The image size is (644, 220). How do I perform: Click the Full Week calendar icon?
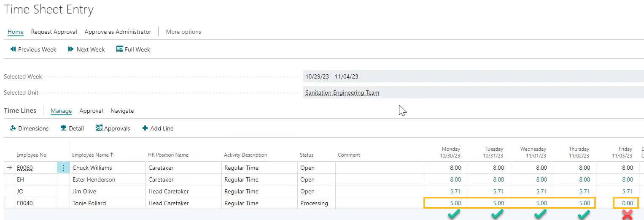point(120,49)
